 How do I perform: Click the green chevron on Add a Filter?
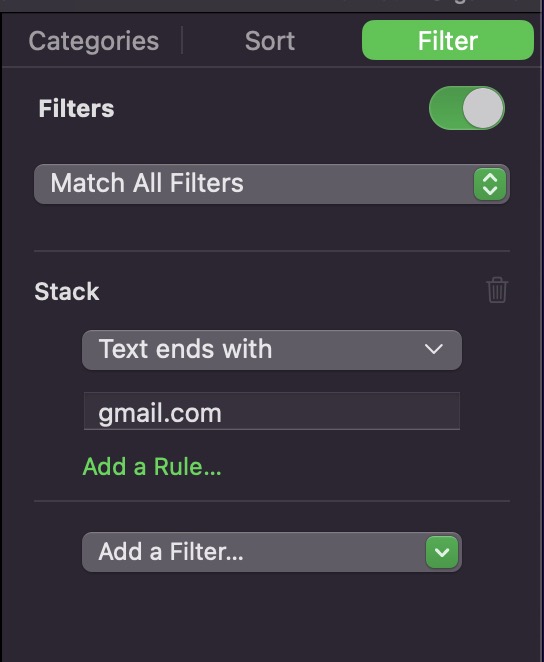click(x=442, y=552)
